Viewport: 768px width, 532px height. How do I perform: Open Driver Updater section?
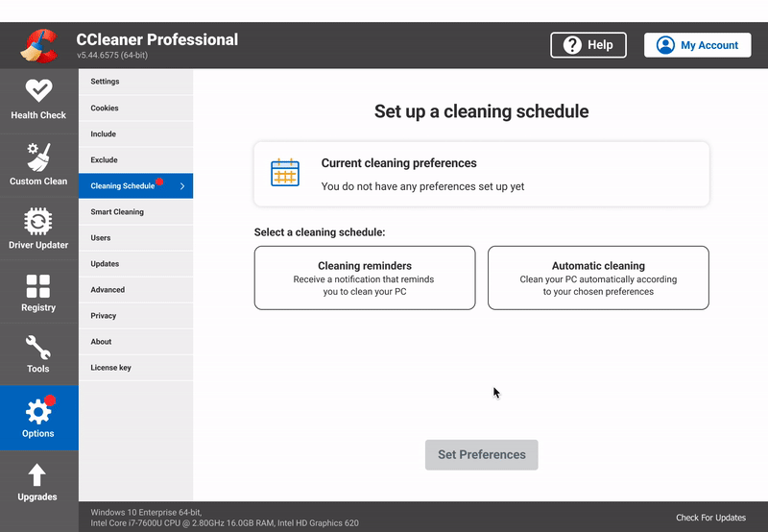point(38,229)
